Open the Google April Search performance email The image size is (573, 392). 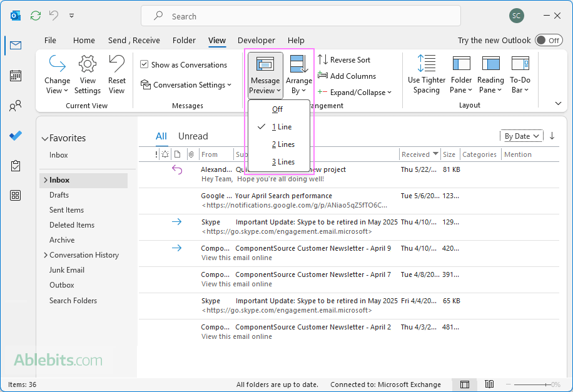coord(349,201)
